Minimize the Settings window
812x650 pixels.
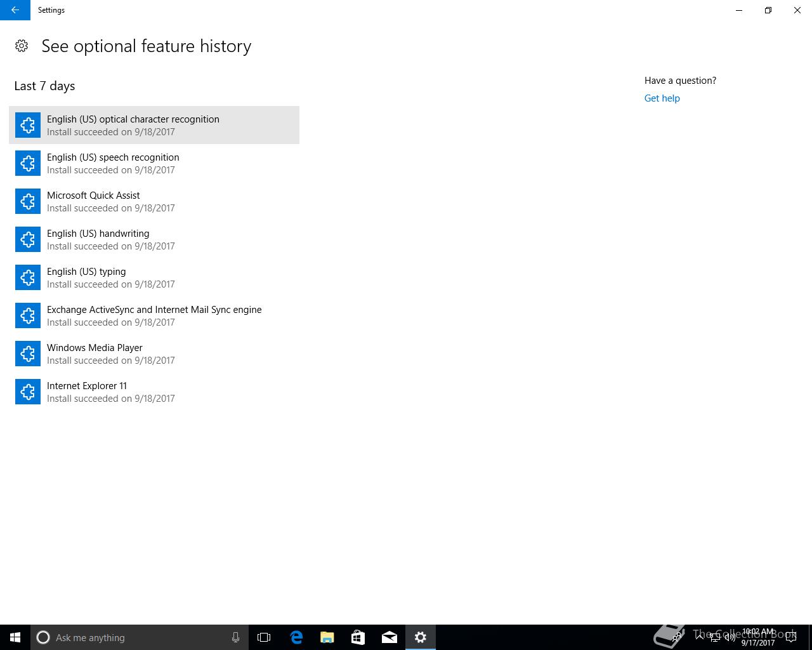pos(739,10)
